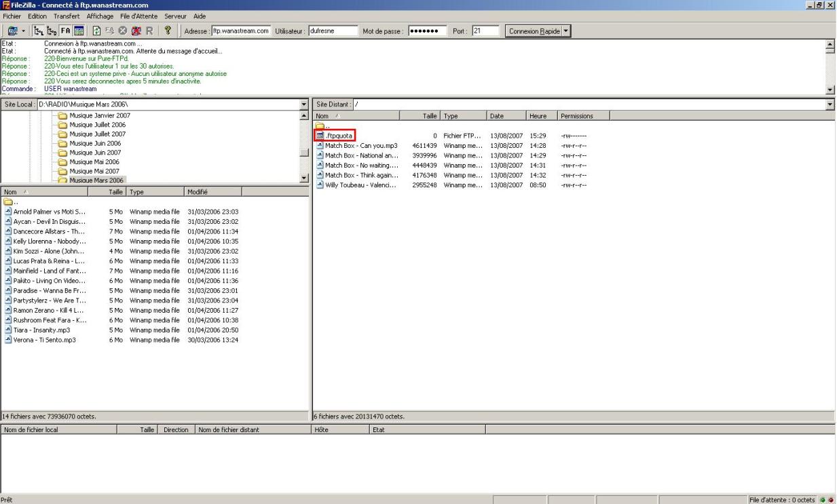
Task: Open the Transfert menu
Action: point(67,16)
